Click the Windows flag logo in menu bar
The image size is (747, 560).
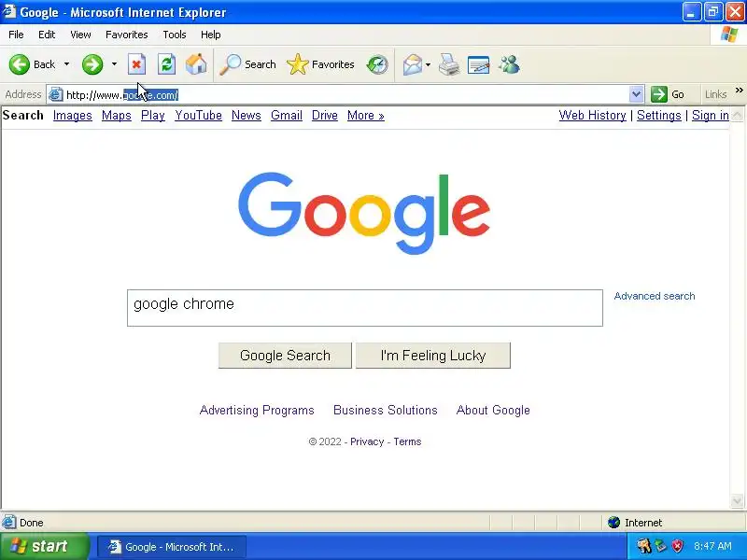point(729,35)
